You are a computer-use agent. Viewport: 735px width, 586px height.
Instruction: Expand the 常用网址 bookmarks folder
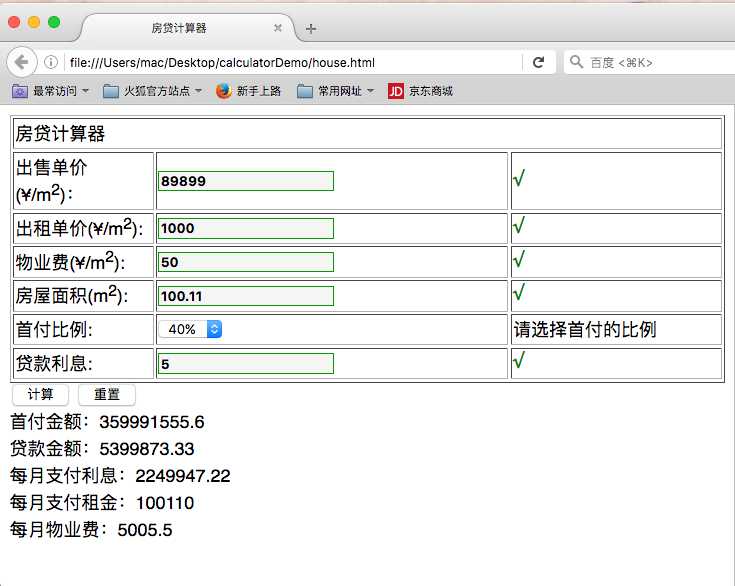[x=336, y=91]
